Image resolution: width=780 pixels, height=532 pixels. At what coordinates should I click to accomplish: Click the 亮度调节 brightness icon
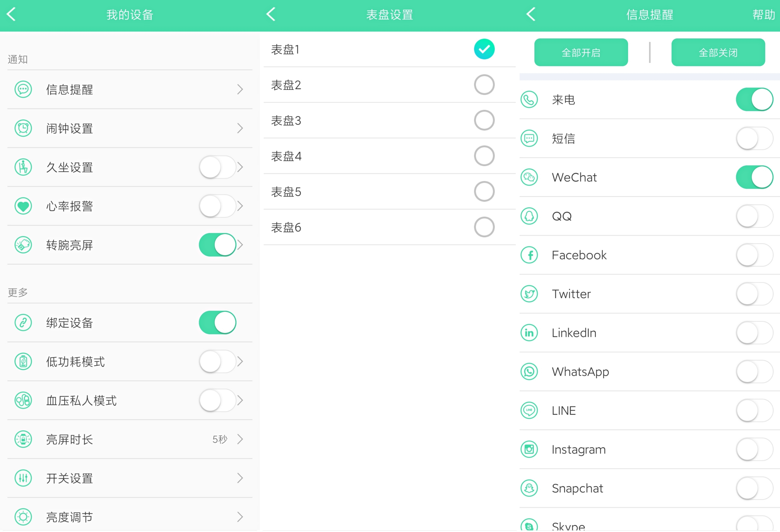click(23, 517)
